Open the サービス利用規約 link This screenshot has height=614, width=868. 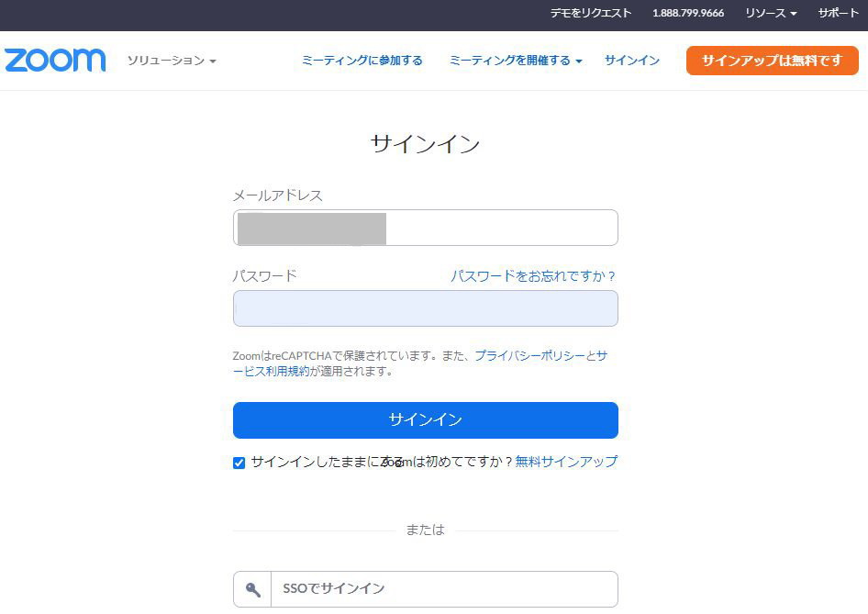point(272,371)
